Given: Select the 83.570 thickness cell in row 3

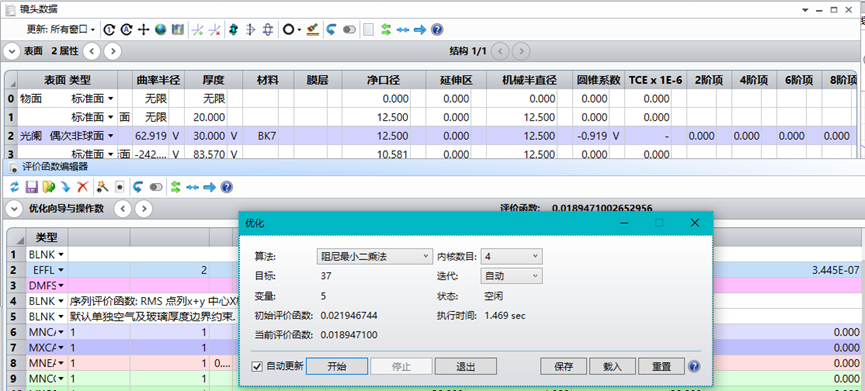Looking at the screenshot, I should (x=206, y=153).
